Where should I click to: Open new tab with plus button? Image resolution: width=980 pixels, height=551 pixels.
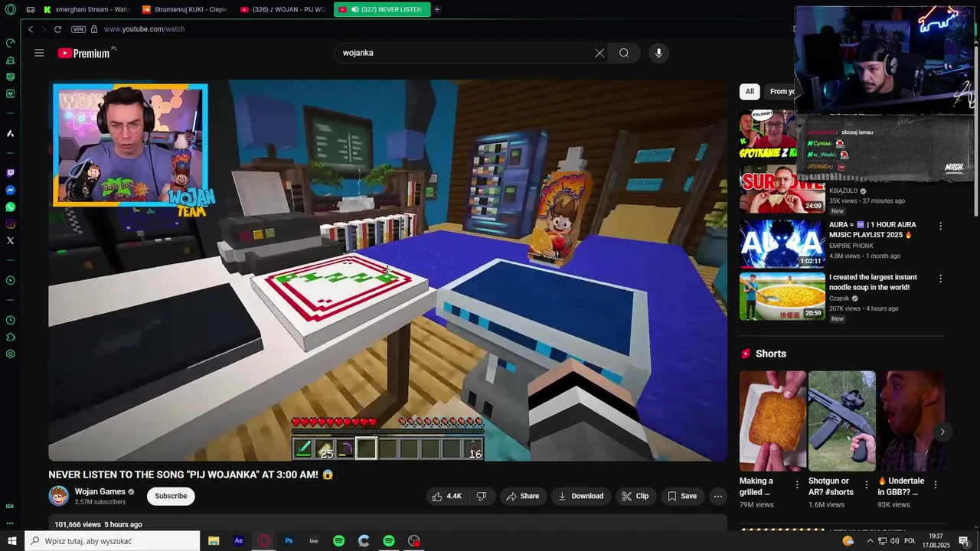click(x=437, y=9)
